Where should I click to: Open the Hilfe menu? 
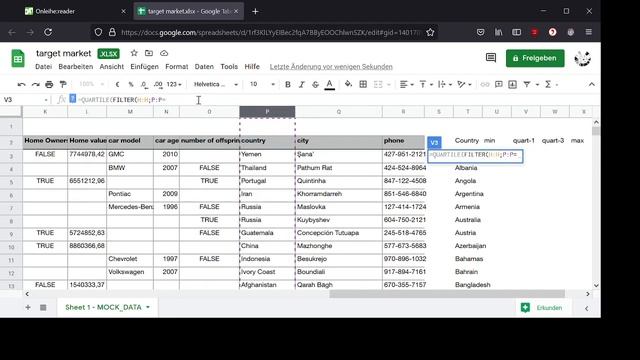coord(252,67)
